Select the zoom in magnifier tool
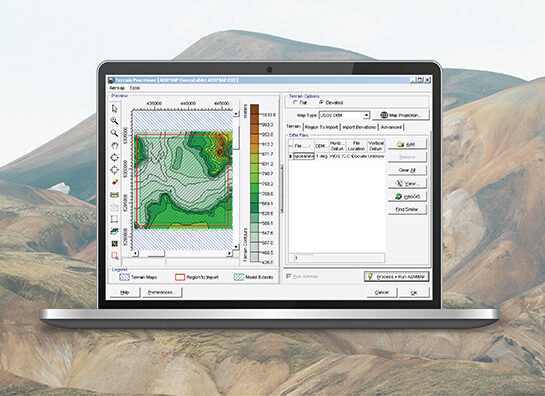Image resolution: width=545 pixels, height=396 pixels. 114,121
